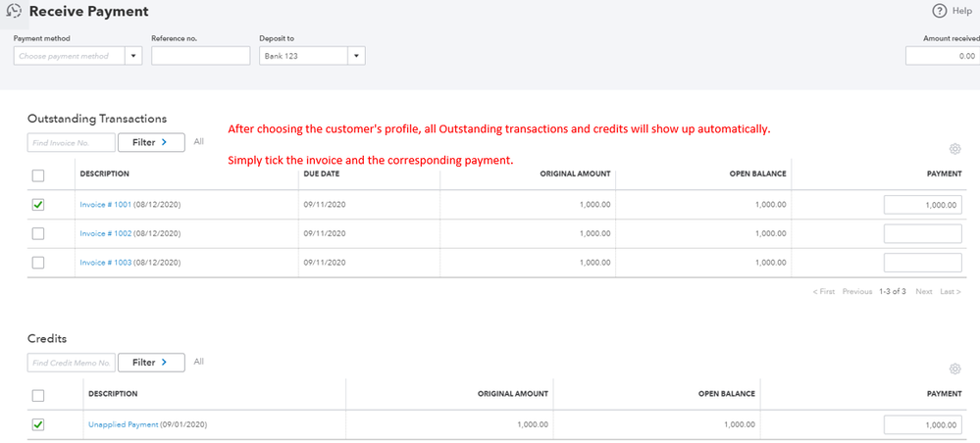Open Filter in the Credits section
Viewport: 980px width, 443px height.
151,363
